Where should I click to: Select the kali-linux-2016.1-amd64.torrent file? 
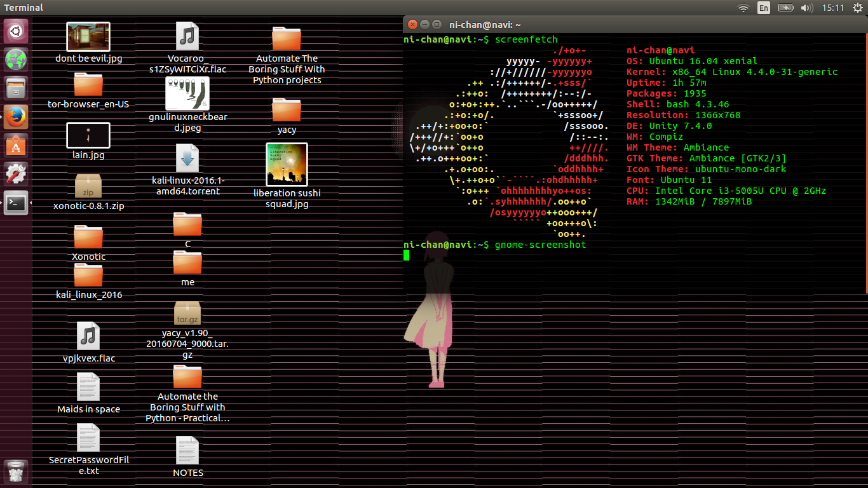pos(187,159)
